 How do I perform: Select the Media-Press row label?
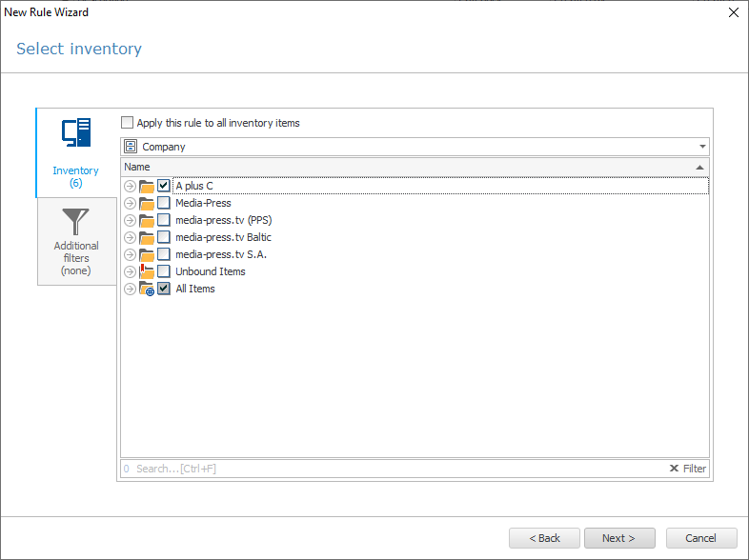[x=203, y=203]
